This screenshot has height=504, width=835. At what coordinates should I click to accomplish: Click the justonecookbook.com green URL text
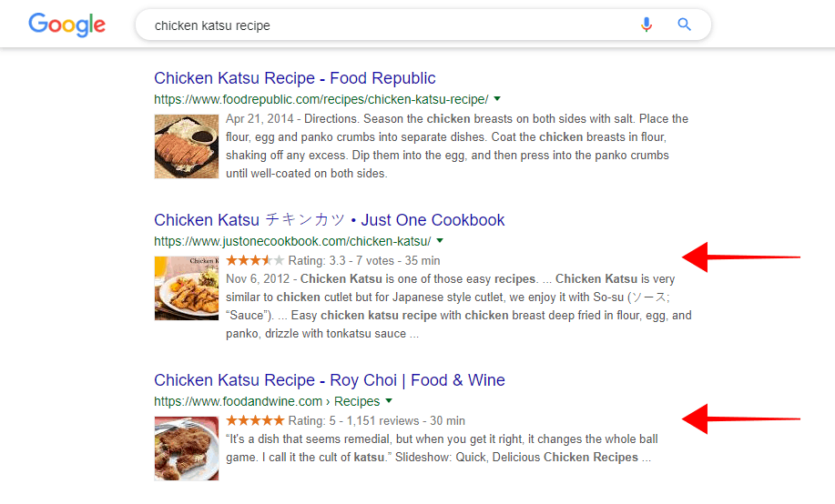pos(291,241)
